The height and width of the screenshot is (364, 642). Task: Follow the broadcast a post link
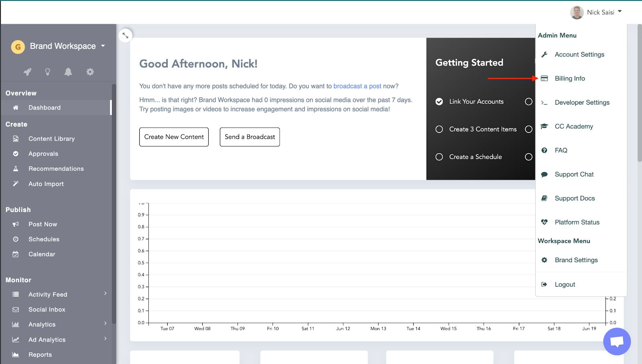(x=357, y=86)
